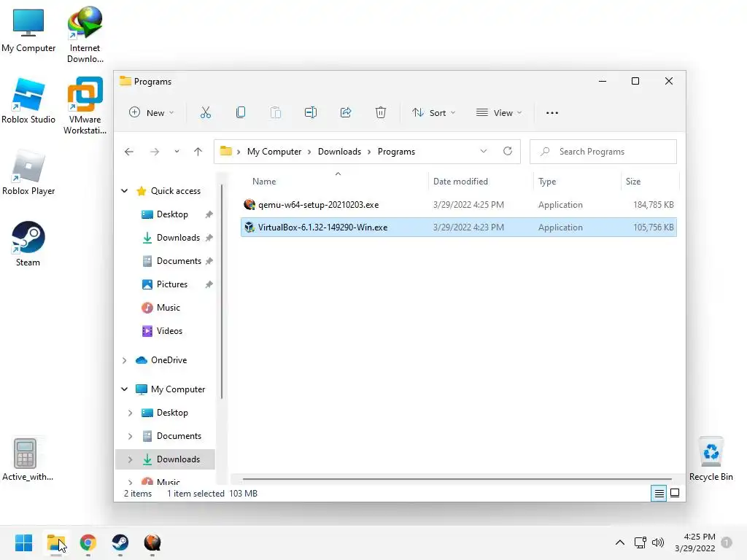Go forward with the right arrow button
Image resolution: width=747 pixels, height=560 pixels.
tap(155, 152)
